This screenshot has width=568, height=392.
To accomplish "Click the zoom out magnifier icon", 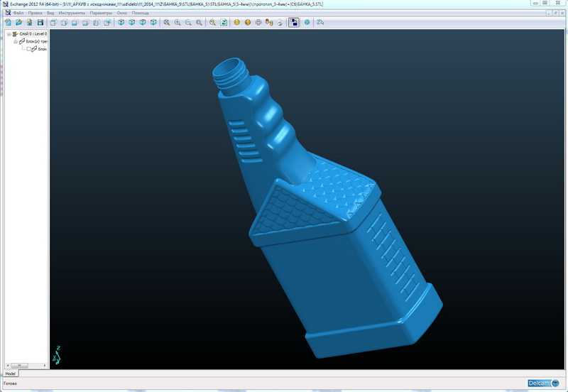I will (x=188, y=23).
